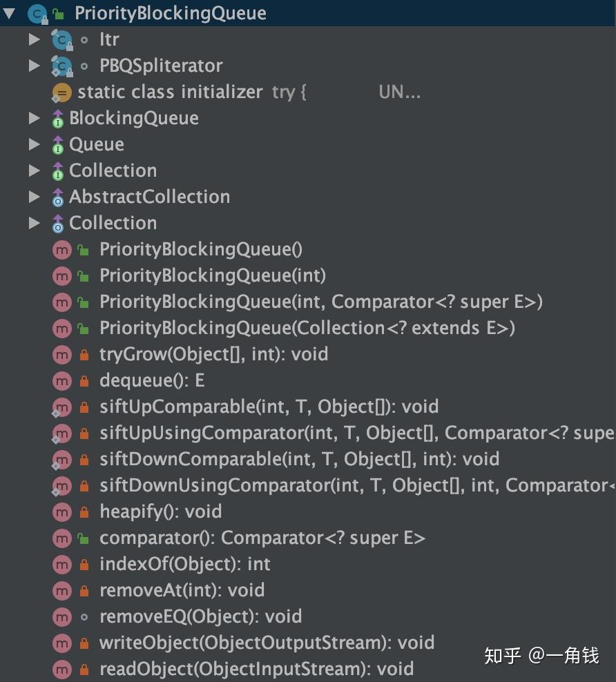Collapse the PriorityBlockingQueue root node

[x=9, y=13]
